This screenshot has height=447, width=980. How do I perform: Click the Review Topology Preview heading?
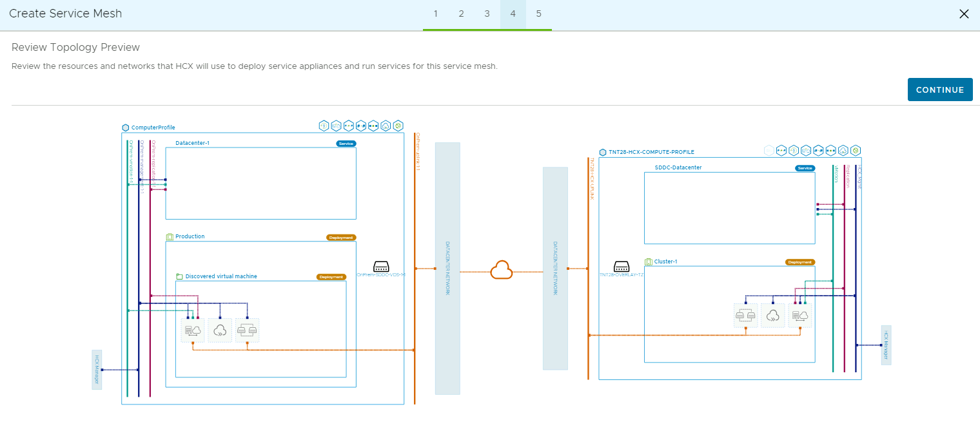pyautogui.click(x=76, y=47)
